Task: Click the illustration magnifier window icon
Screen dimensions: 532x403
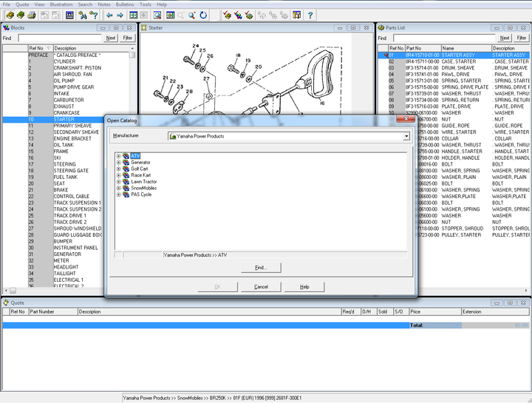Action: click(157, 16)
